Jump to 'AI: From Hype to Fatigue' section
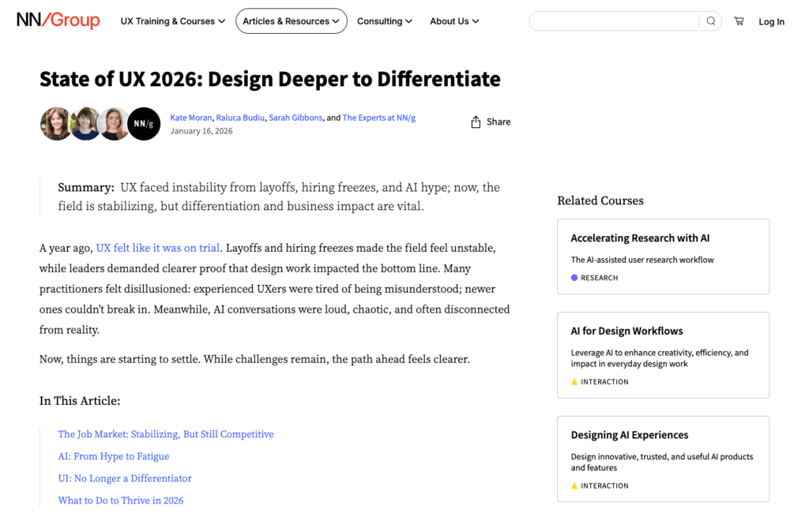Viewport: 809px width, 532px height. (x=113, y=456)
